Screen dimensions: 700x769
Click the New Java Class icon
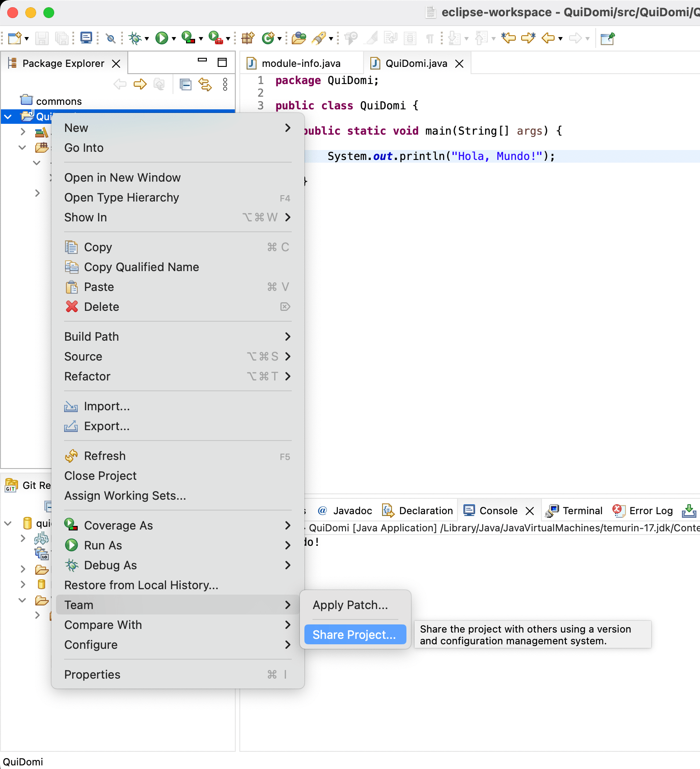pos(268,38)
